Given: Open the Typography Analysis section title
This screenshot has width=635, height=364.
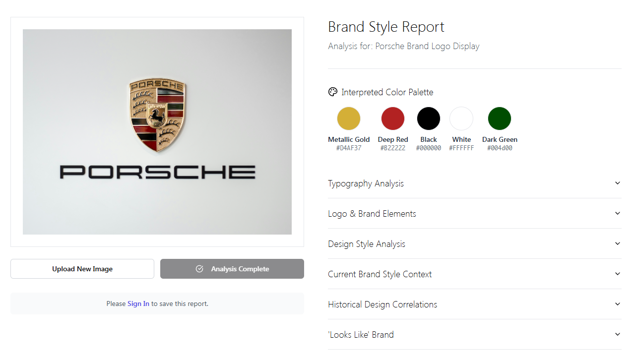Looking at the screenshot, I should tap(366, 183).
